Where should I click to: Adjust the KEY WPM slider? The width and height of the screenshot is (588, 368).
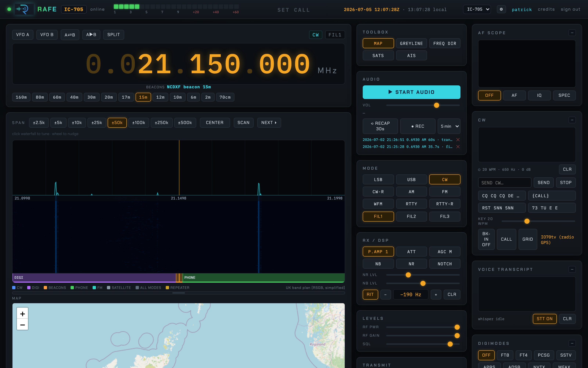point(538,221)
